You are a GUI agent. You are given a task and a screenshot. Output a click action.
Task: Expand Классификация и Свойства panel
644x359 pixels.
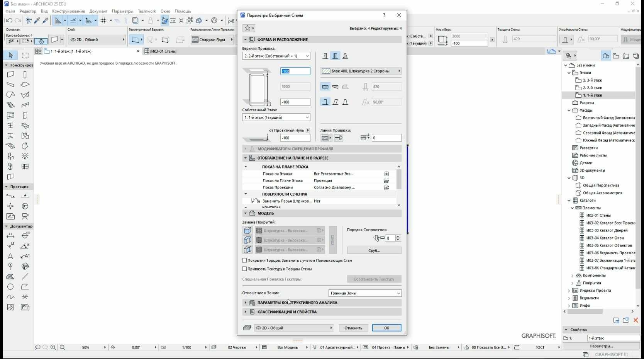pyautogui.click(x=322, y=312)
